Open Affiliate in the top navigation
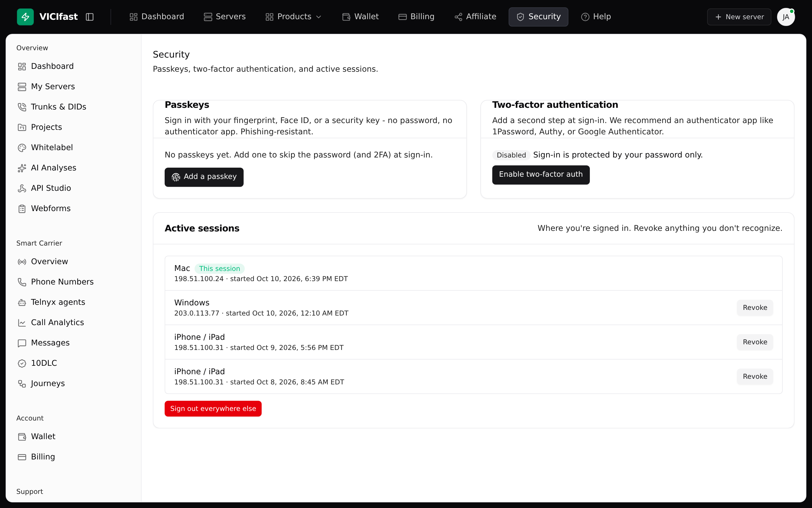Image resolution: width=812 pixels, height=508 pixels. [x=475, y=17]
